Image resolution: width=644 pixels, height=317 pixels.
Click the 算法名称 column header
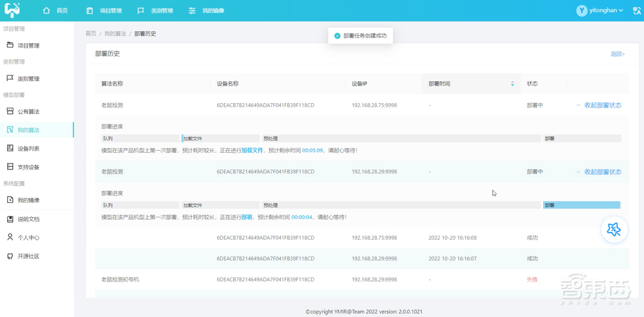tap(112, 84)
